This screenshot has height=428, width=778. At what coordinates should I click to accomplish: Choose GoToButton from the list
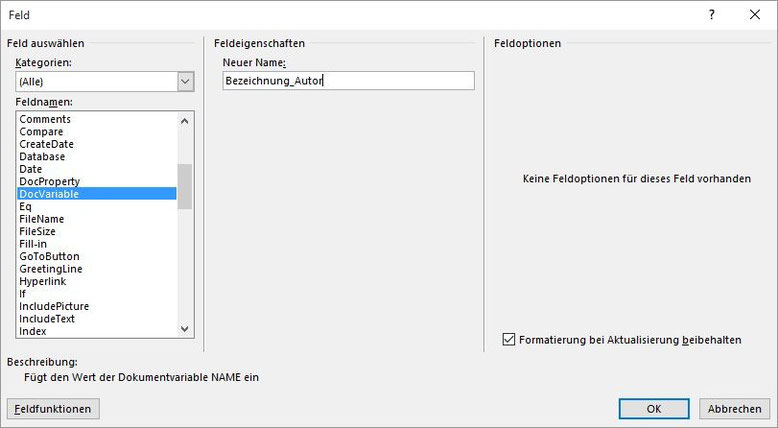(x=49, y=256)
